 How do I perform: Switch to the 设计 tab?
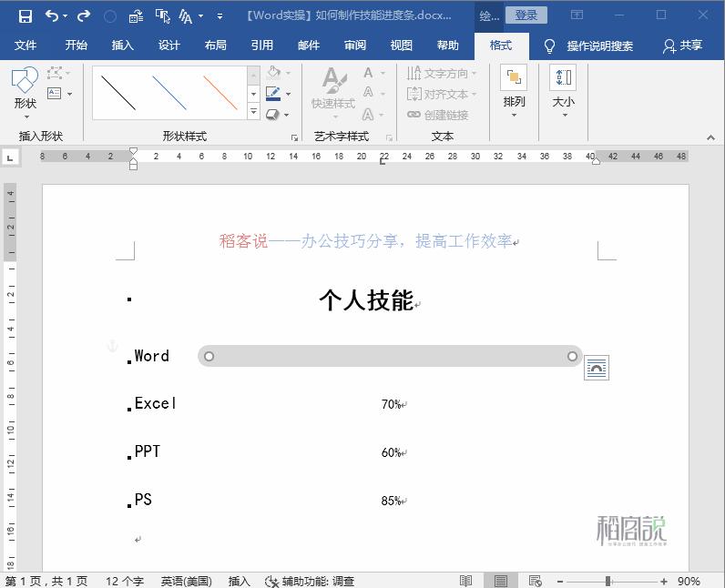coord(169,46)
